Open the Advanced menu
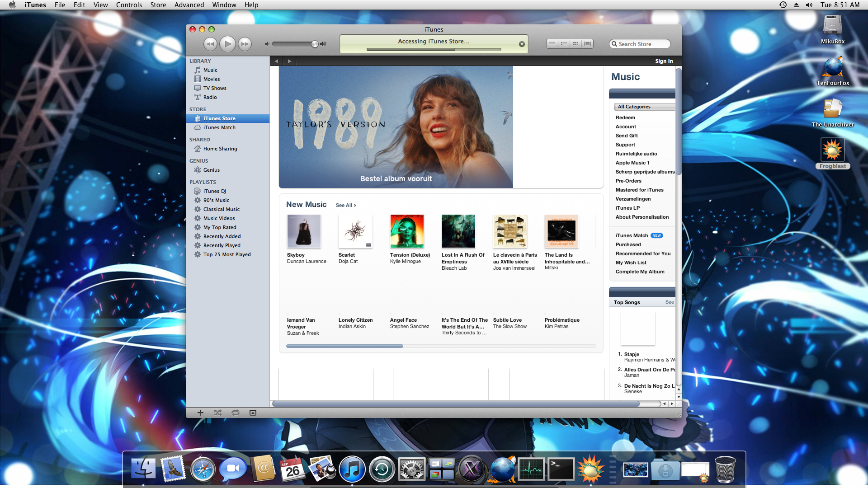This screenshot has height=488, width=868. click(x=189, y=5)
